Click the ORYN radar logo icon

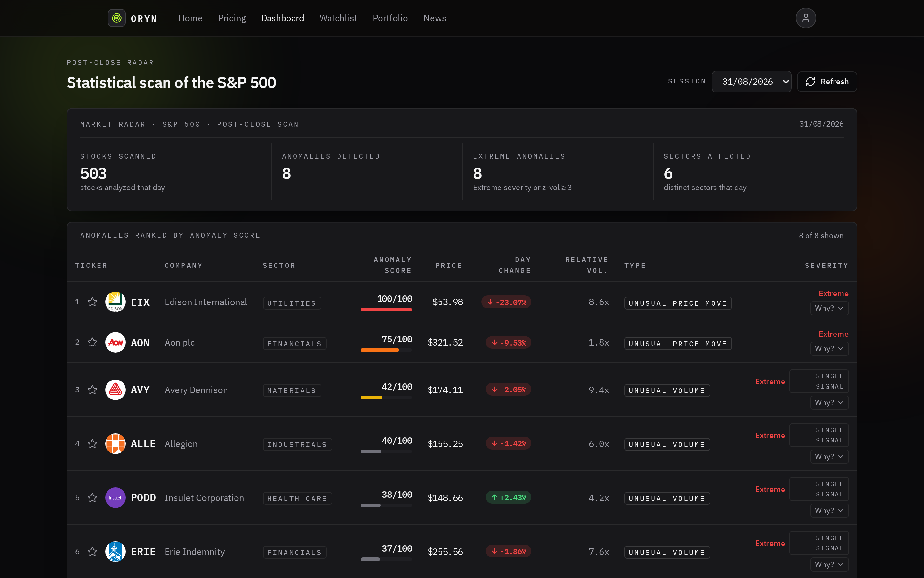(x=117, y=18)
